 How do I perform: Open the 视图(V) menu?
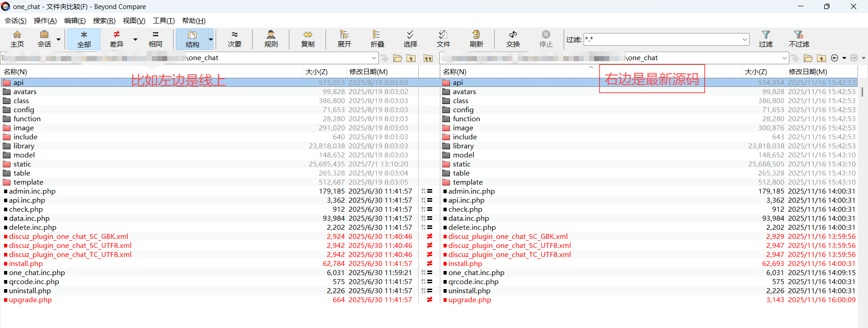tap(134, 20)
